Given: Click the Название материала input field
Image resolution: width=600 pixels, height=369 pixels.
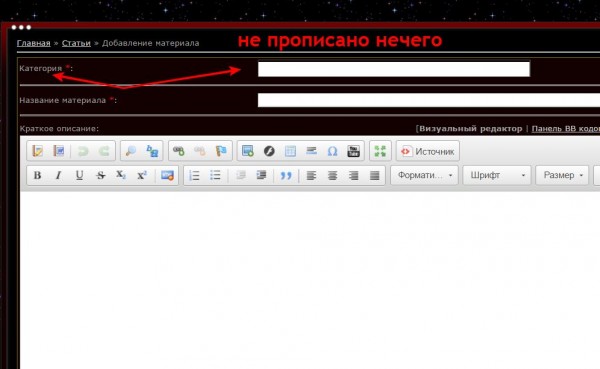Looking at the screenshot, I should point(429,100).
